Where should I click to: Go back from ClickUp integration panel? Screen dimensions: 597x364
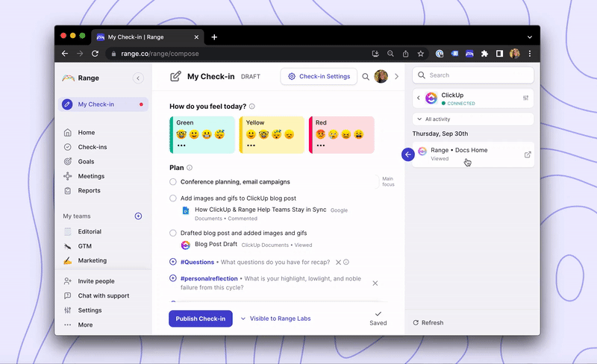[419, 98]
